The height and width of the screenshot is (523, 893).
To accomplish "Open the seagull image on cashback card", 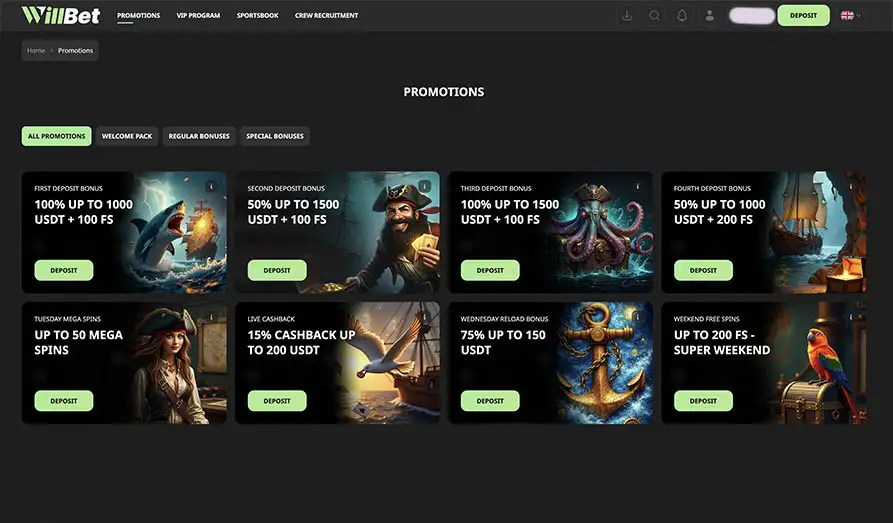I will [x=387, y=365].
